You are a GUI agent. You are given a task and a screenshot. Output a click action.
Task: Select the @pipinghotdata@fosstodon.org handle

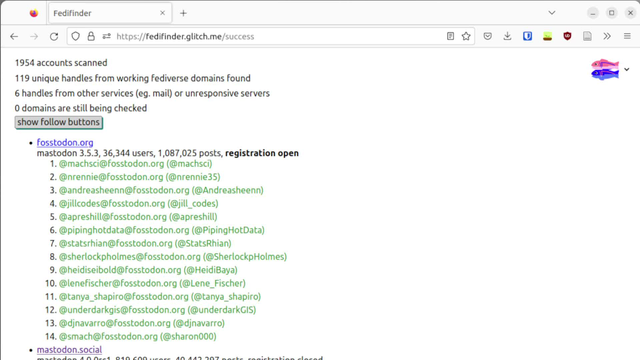[x=124, y=230]
